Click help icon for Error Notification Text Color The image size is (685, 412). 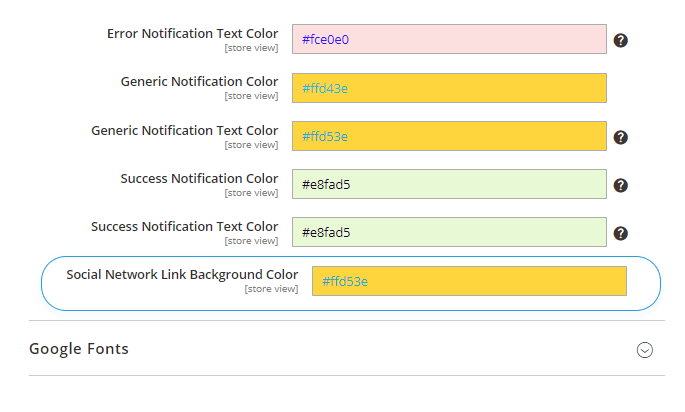tap(620, 41)
